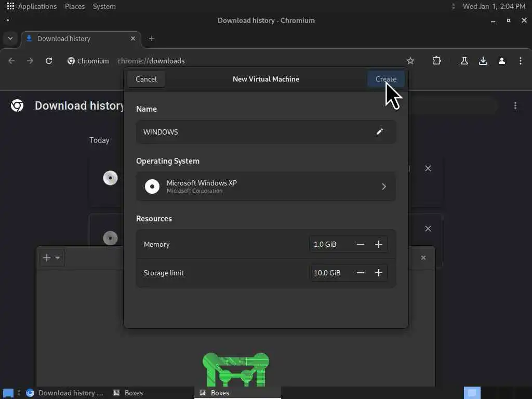Open the tab search dropdown arrow
Viewport: 532px width, 399px height.
[x=10, y=38]
